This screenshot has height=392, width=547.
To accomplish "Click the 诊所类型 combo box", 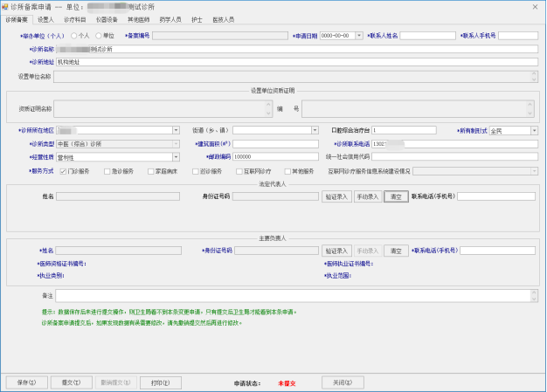I will pos(118,144).
